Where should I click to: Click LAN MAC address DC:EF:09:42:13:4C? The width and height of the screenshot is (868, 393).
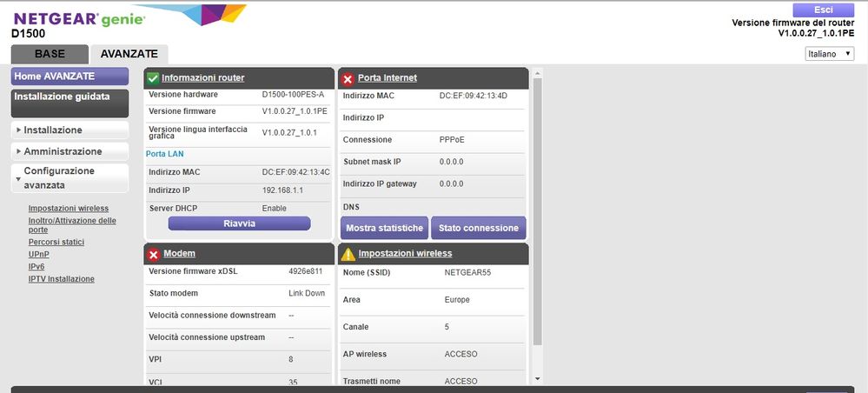click(295, 172)
